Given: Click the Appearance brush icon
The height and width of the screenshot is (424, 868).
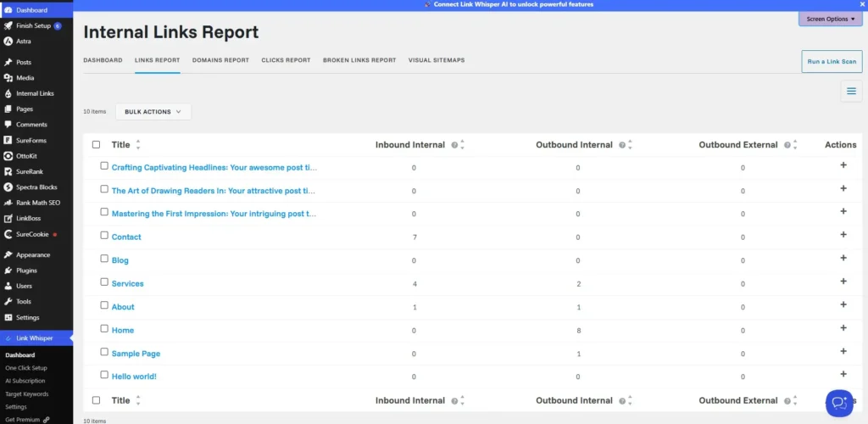Looking at the screenshot, I should pyautogui.click(x=8, y=255).
